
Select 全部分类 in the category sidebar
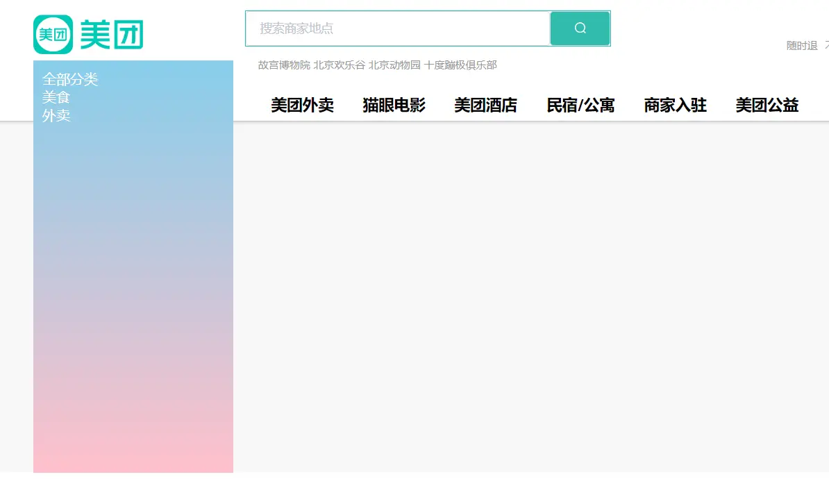click(x=70, y=79)
